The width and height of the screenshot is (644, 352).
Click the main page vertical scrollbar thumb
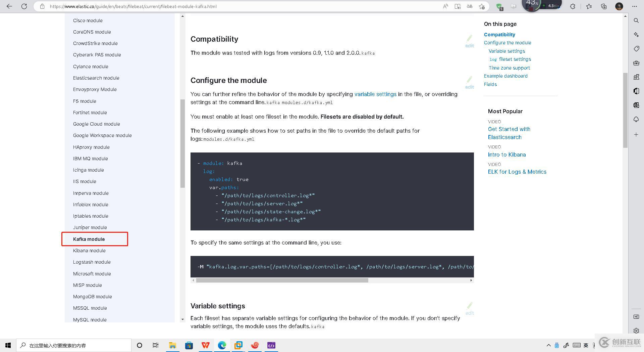point(625,110)
